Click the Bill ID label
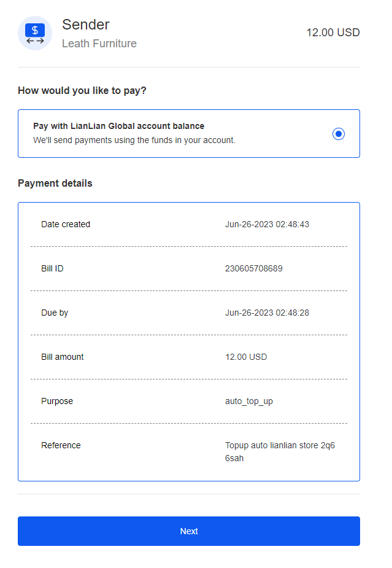The height and width of the screenshot is (568, 392). tap(52, 268)
